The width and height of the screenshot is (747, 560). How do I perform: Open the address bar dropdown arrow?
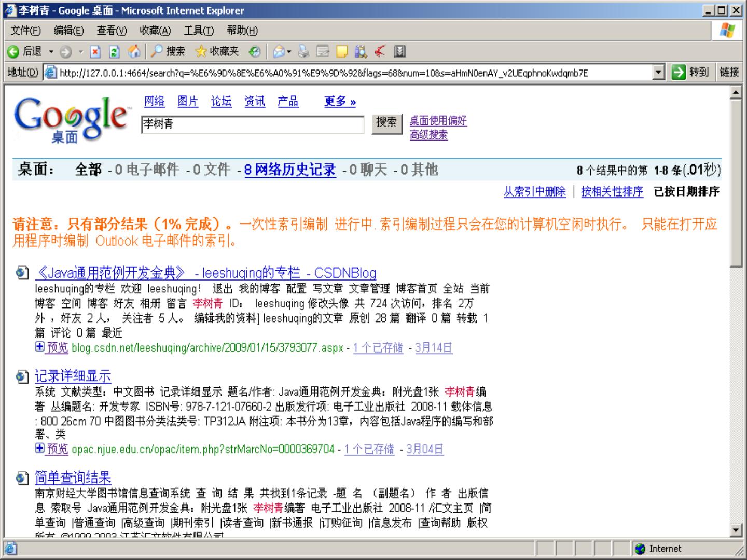pyautogui.click(x=658, y=73)
